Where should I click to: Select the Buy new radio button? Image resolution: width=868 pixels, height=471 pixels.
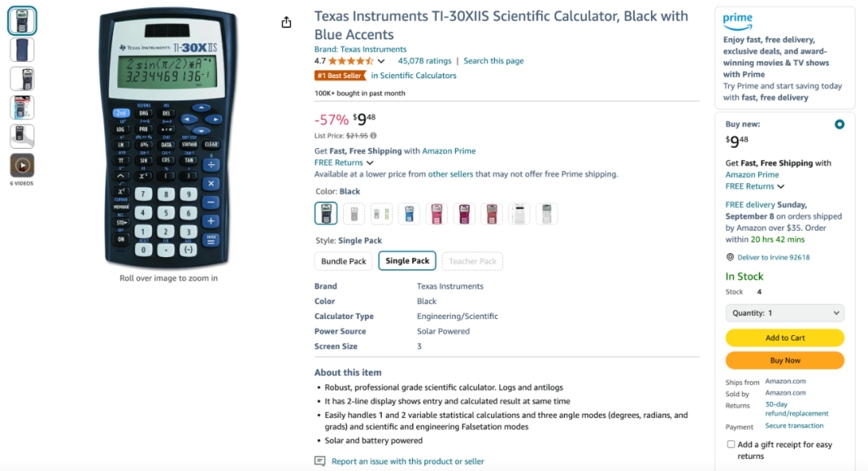(839, 125)
